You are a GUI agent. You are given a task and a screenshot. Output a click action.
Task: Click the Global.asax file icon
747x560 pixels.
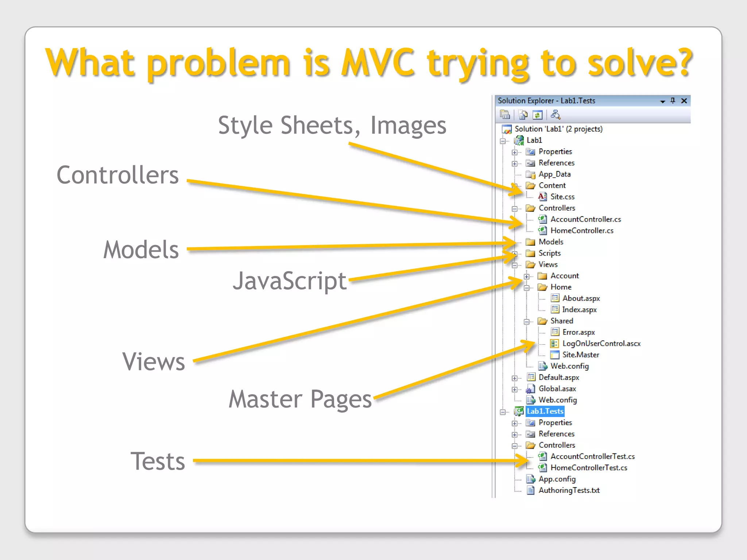coord(530,389)
